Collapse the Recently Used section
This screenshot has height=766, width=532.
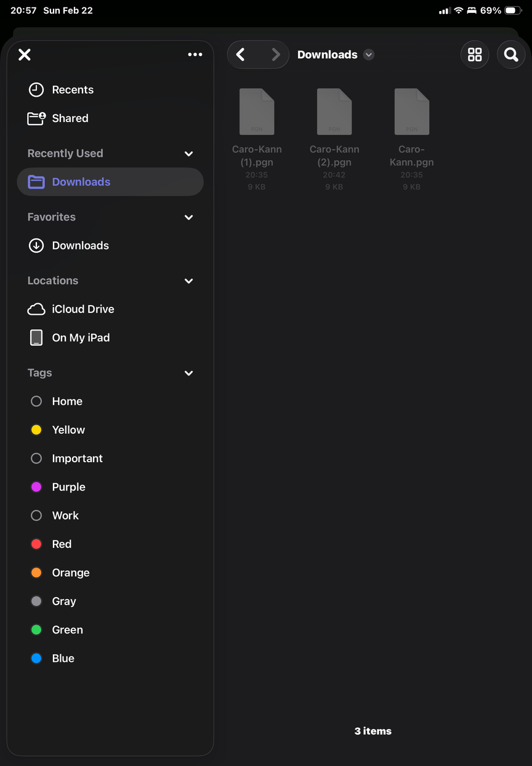pyautogui.click(x=189, y=153)
